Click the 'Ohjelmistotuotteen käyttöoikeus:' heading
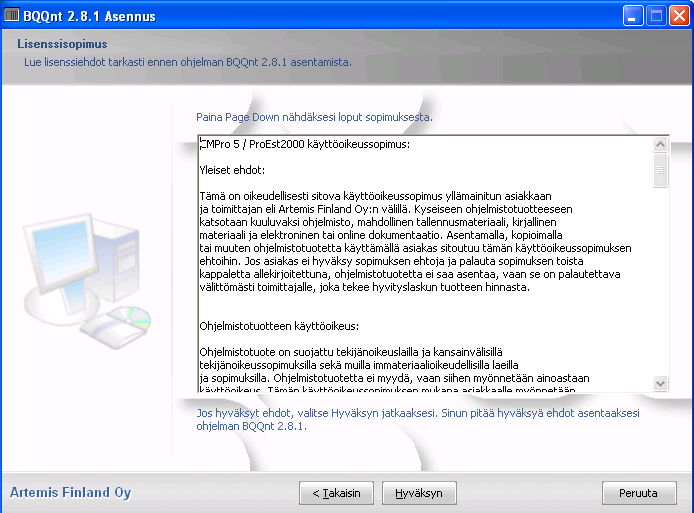The height and width of the screenshot is (513, 694). (x=279, y=326)
